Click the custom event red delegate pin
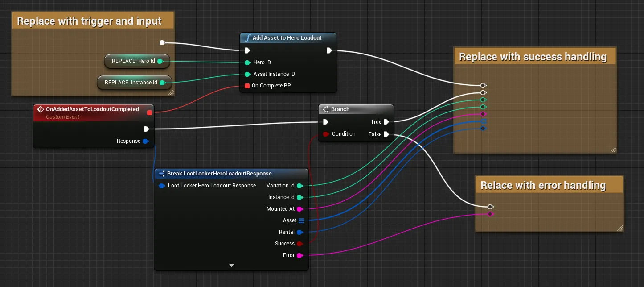The image size is (644, 287). click(149, 112)
